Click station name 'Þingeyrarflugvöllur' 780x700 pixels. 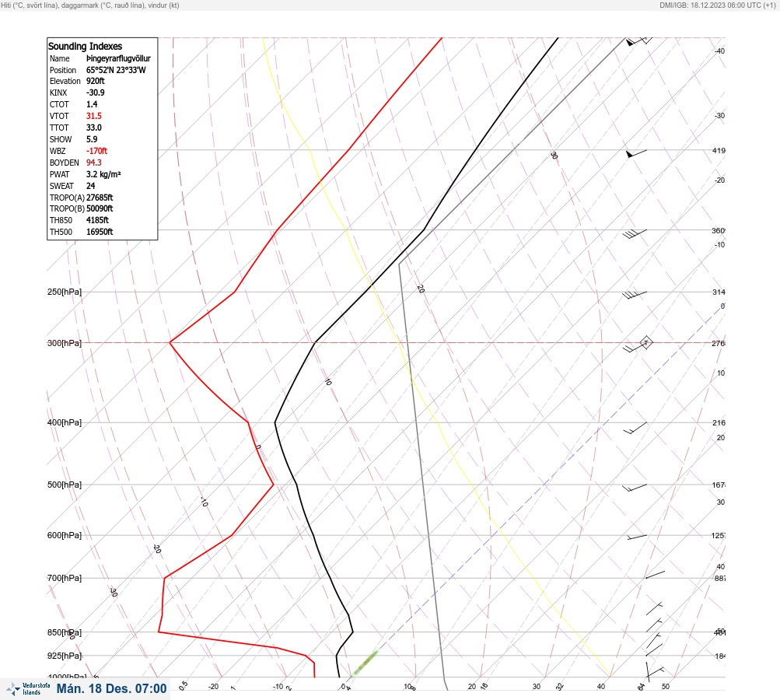coord(118,58)
